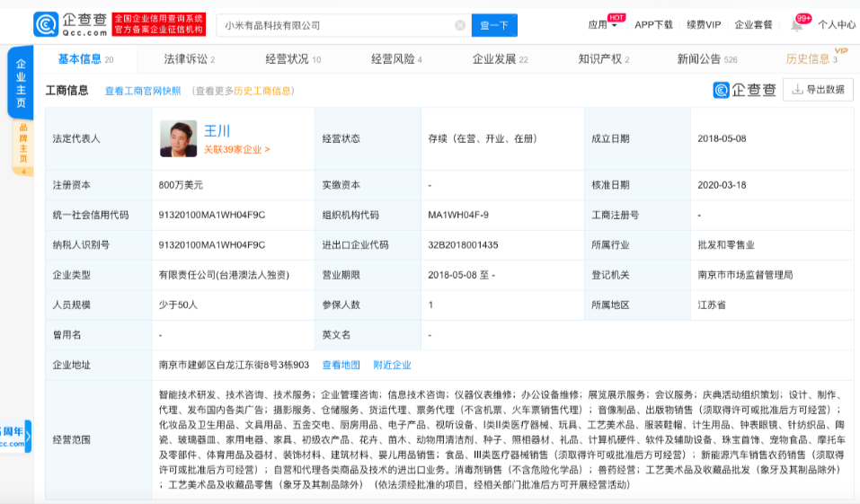Switch to the 新闻公告 tab
The height and width of the screenshot is (504, 860).
pyautogui.click(x=707, y=59)
